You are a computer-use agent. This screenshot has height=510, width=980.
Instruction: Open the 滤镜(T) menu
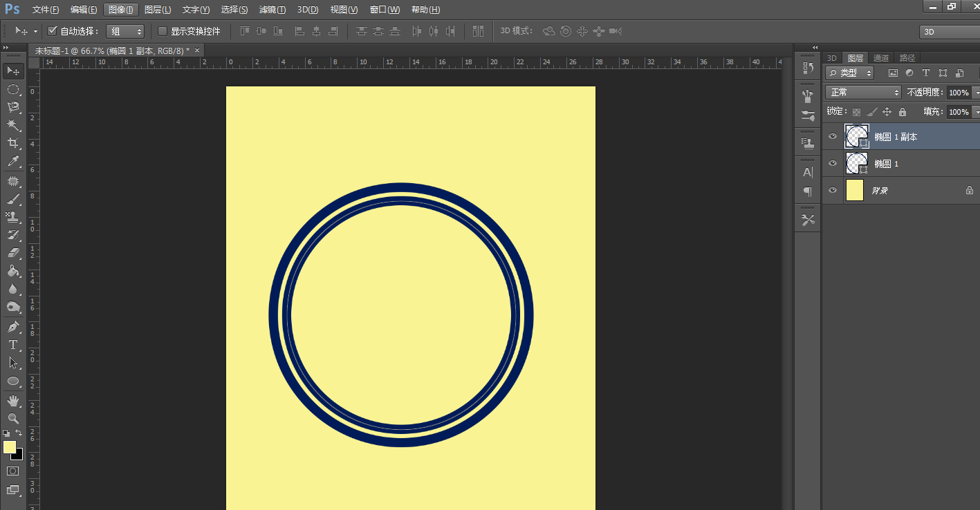point(272,10)
